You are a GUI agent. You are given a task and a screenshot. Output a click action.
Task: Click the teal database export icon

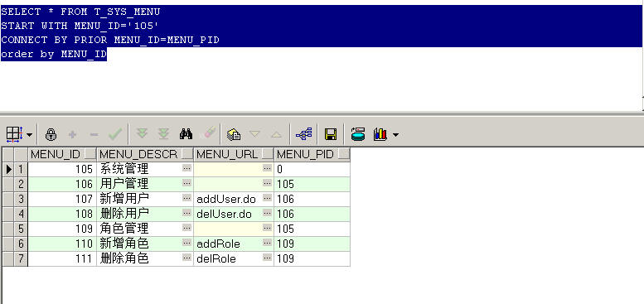[x=358, y=134]
